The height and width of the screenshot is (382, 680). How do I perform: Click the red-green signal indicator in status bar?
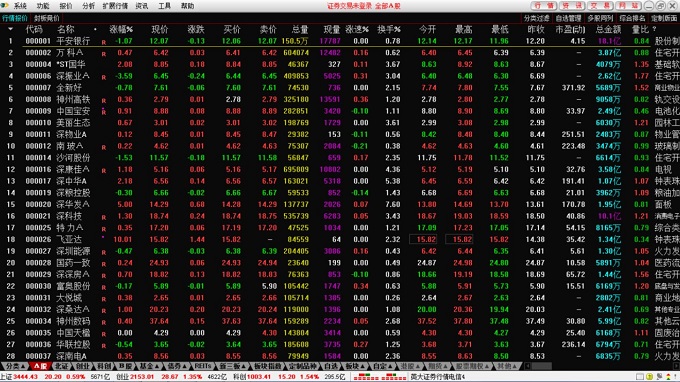[x=379, y=377]
